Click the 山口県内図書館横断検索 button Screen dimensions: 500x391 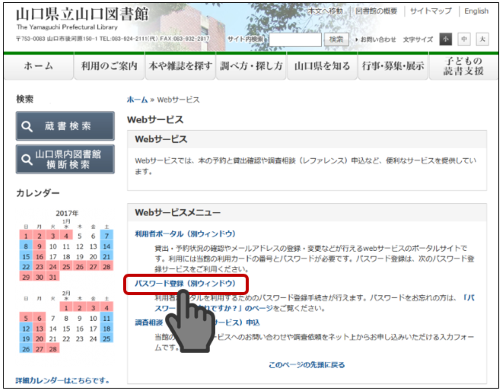point(65,159)
